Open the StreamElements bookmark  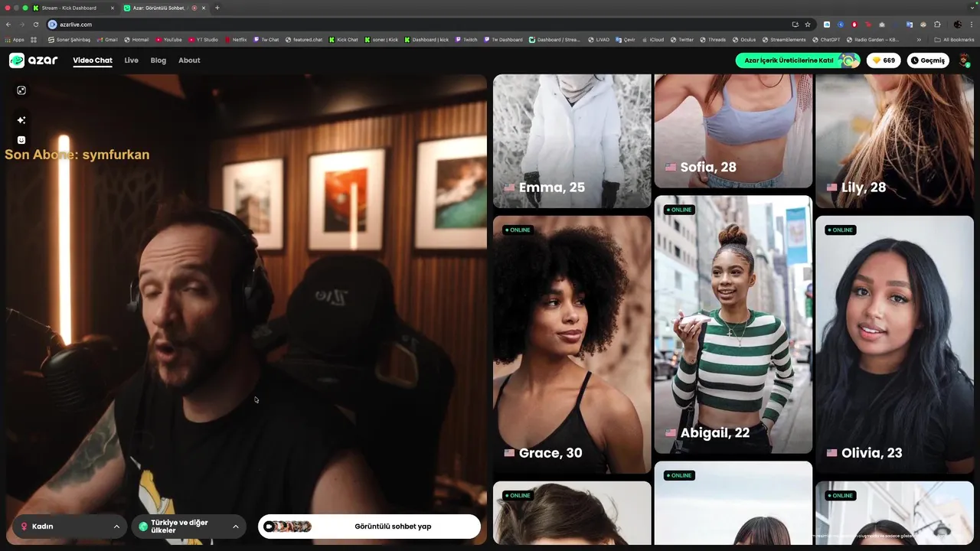(x=784, y=40)
